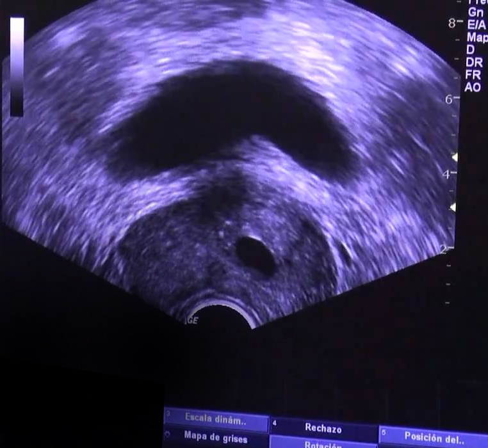Select the Rotación control
This screenshot has height=448, width=488.
click(x=323, y=444)
